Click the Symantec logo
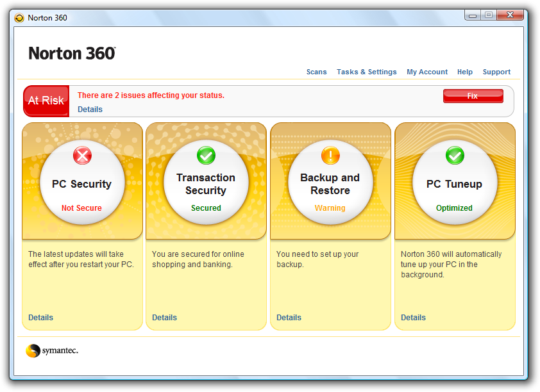The height and width of the screenshot is (392, 540). click(x=52, y=350)
